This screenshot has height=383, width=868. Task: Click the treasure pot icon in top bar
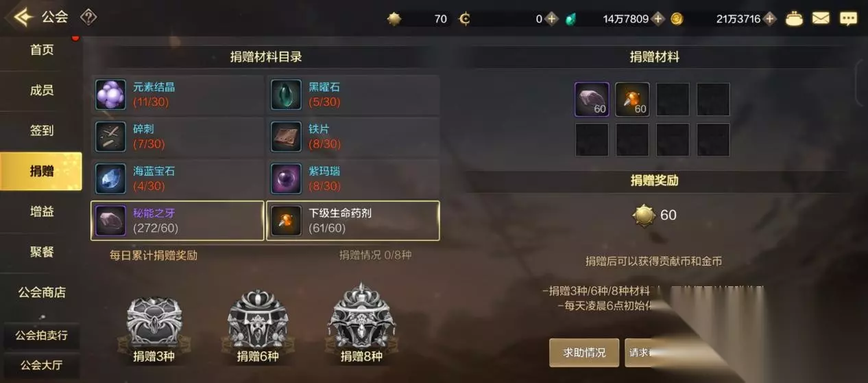point(794,19)
